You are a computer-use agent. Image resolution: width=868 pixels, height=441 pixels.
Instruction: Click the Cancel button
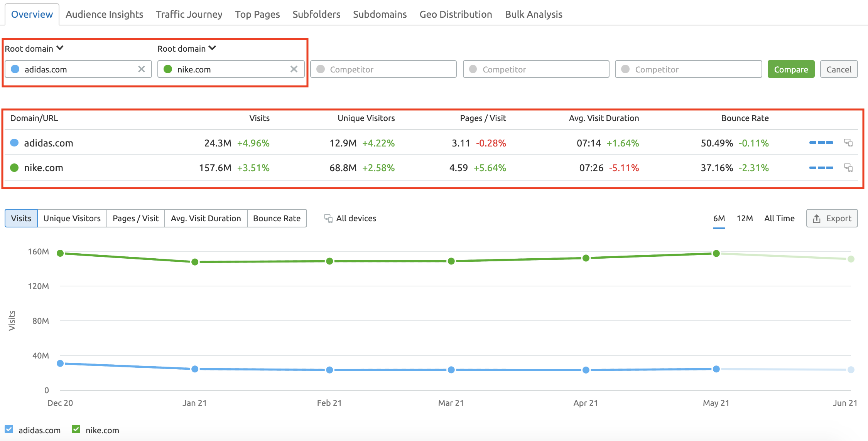click(839, 69)
